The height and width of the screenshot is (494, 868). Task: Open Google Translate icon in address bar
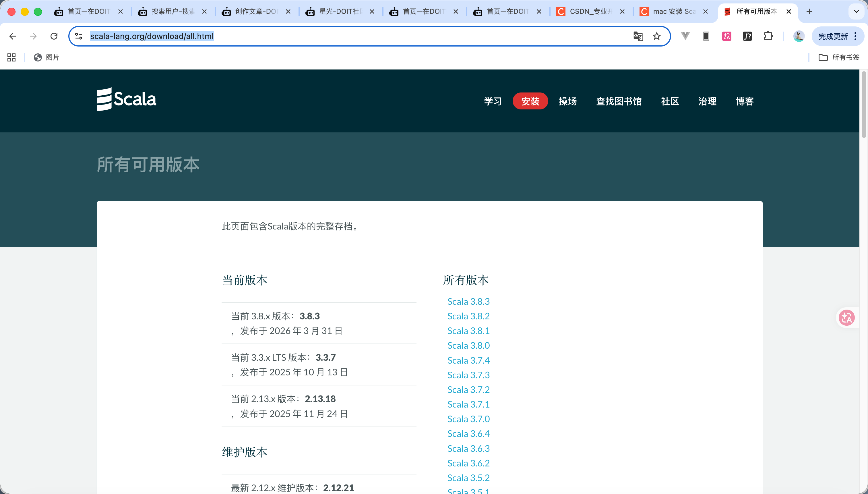[638, 36]
